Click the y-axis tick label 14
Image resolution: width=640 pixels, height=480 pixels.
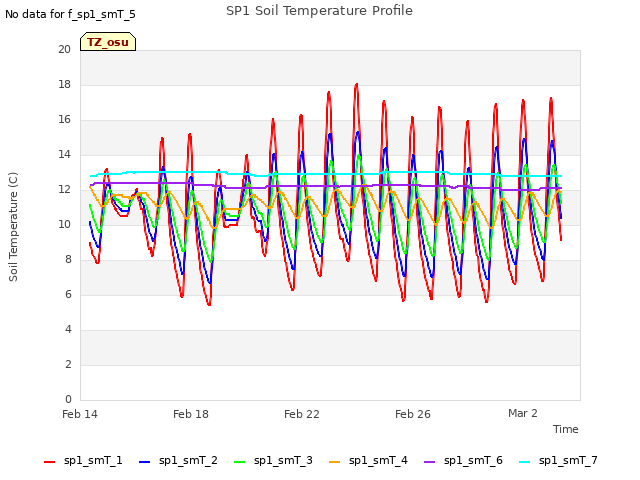tap(64, 155)
